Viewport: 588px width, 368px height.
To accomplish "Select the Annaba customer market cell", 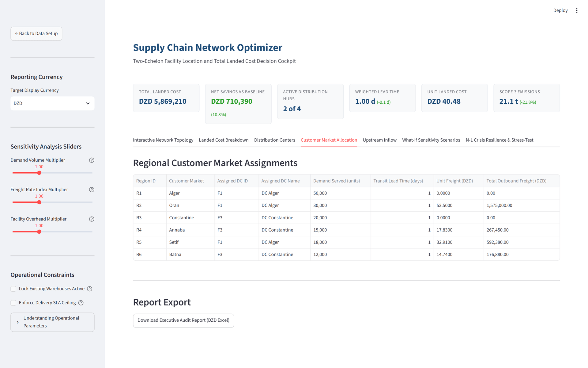I will [190, 230].
